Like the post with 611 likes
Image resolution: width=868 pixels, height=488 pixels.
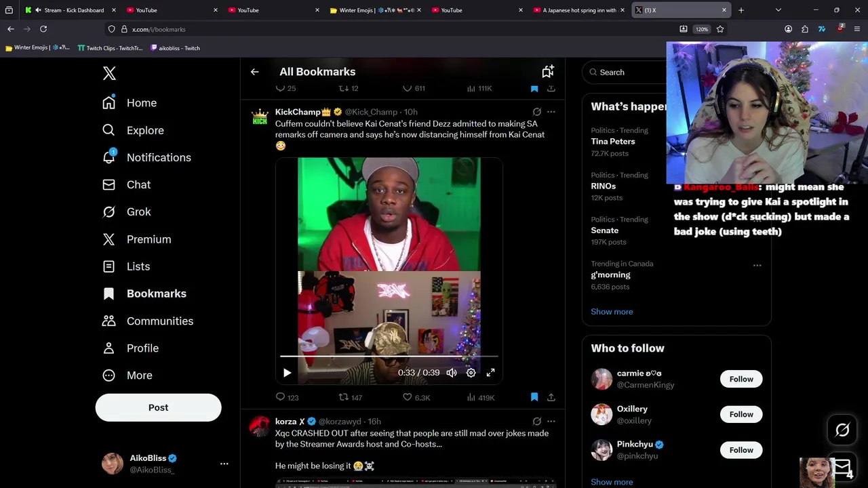413,89
